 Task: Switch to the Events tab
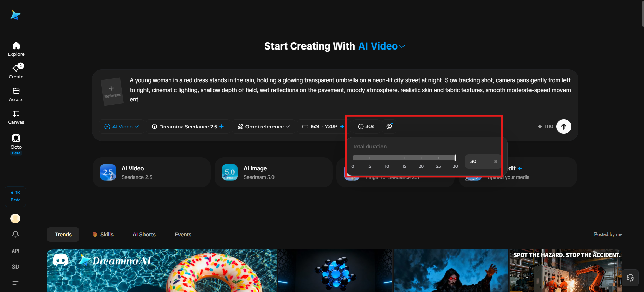183,235
